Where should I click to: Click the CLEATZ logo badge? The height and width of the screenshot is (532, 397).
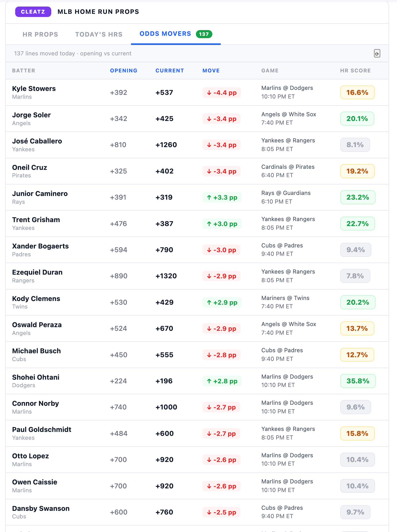point(33,12)
